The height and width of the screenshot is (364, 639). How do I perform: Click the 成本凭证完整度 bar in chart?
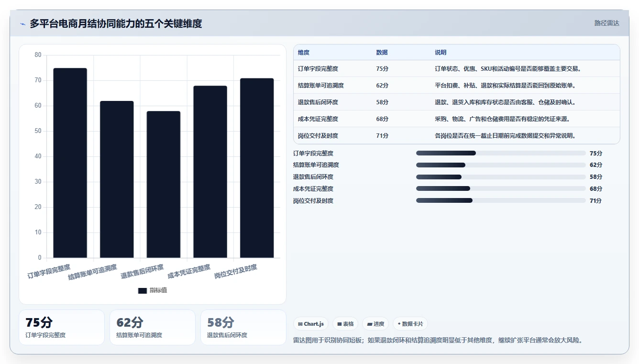[210, 172]
